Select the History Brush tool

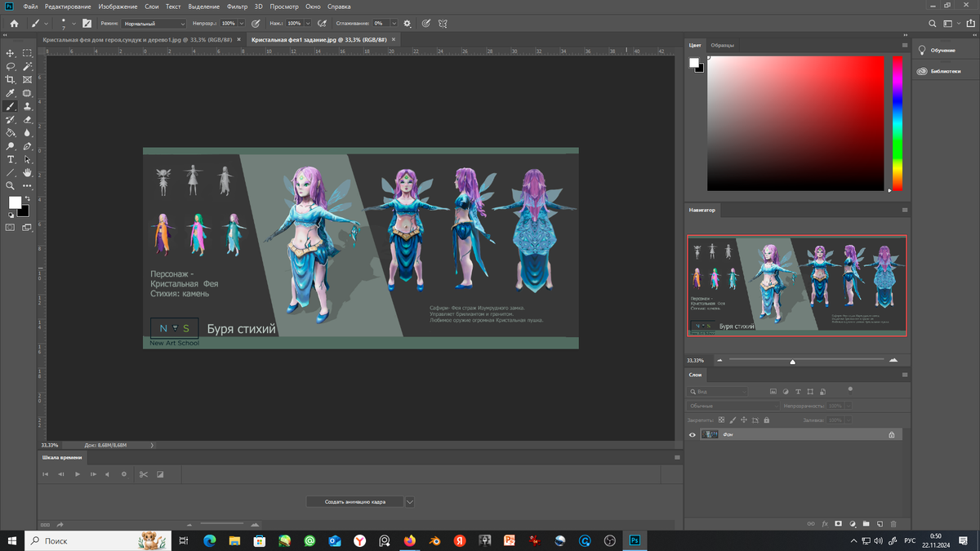[11, 119]
